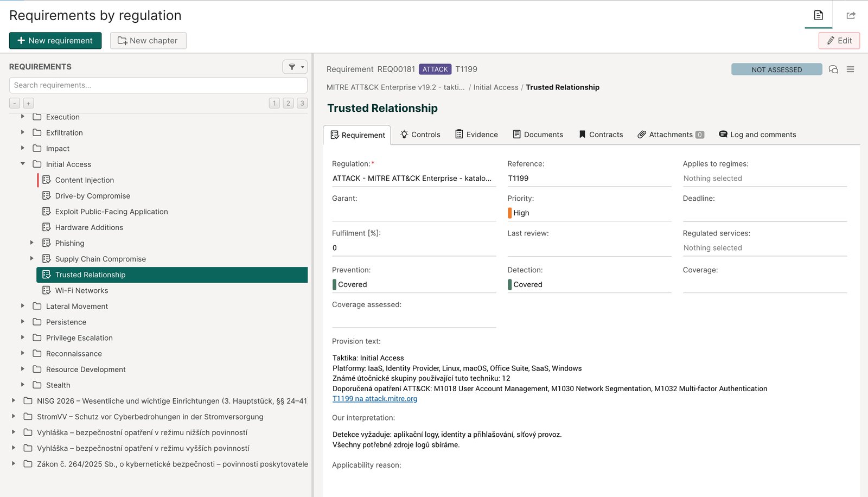
Task: Click the NOT ASSESSED status badge
Action: tap(777, 69)
